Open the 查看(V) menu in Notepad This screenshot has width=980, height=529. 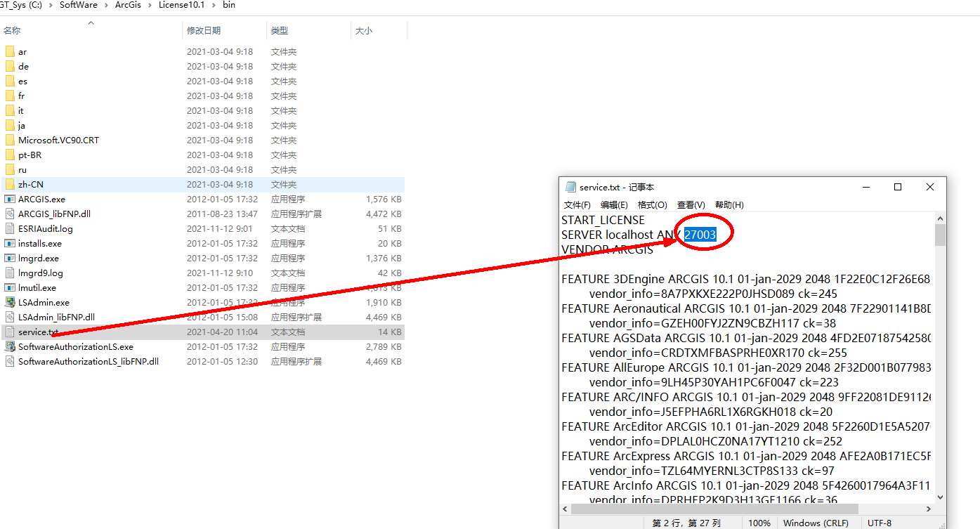point(691,204)
